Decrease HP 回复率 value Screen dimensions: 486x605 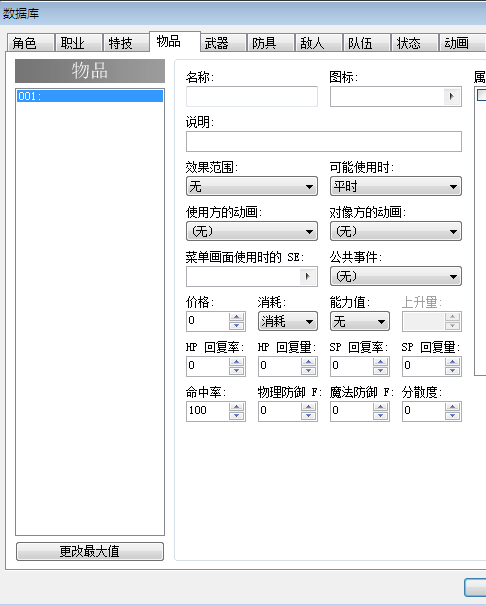pos(236,371)
